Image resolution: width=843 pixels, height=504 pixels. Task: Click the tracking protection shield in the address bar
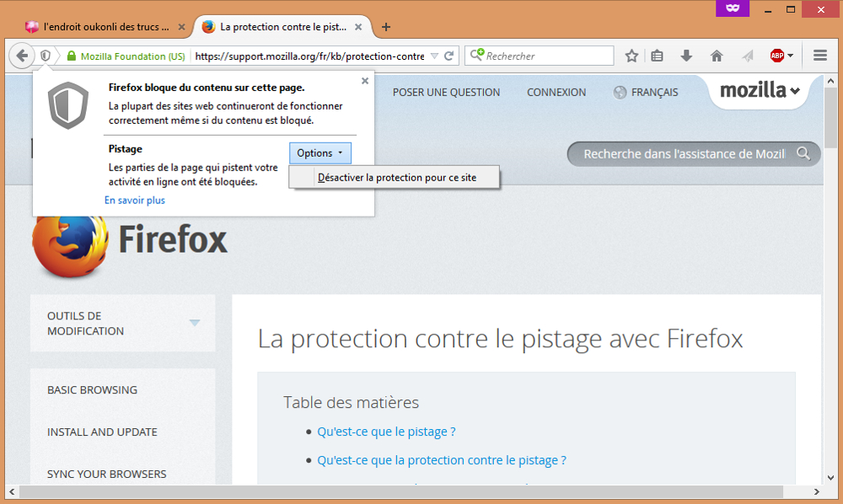coord(43,55)
